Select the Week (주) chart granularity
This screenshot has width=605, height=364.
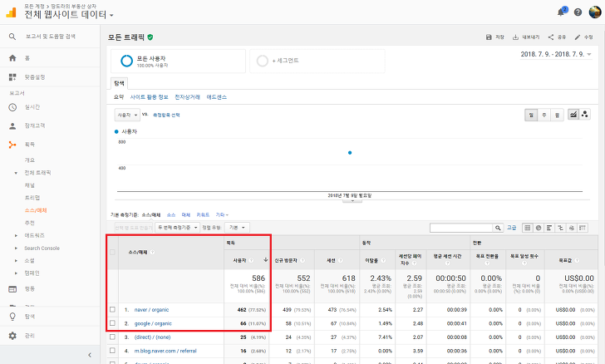[544, 115]
